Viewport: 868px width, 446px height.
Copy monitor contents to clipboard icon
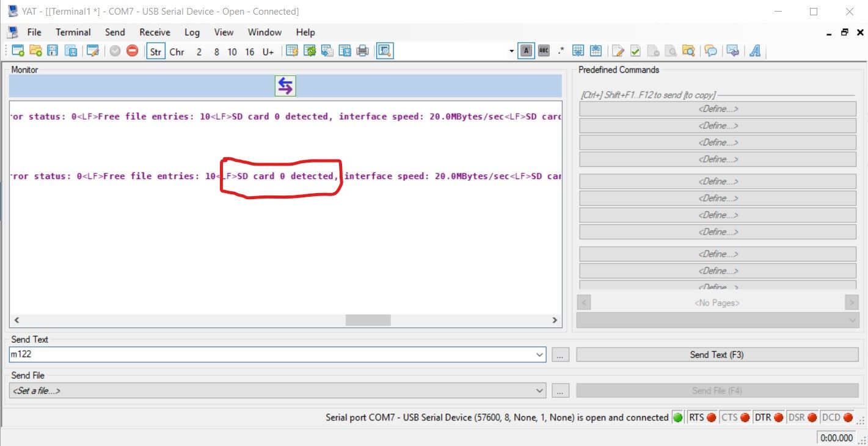pyautogui.click(x=327, y=51)
